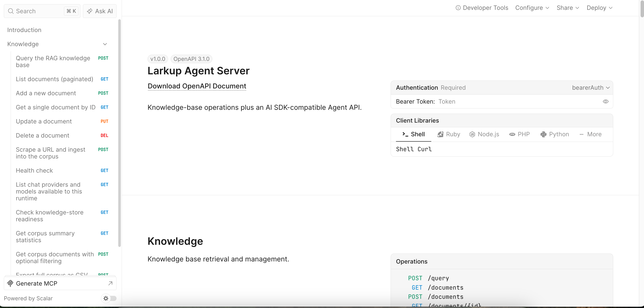This screenshot has height=308, width=644.
Task: Switch to the Python client tab
Action: point(554,134)
